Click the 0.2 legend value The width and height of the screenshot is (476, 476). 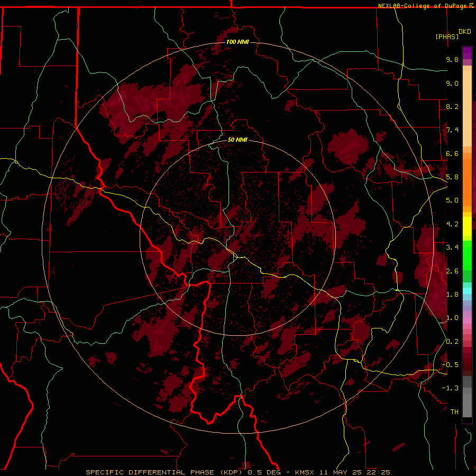[452, 342]
